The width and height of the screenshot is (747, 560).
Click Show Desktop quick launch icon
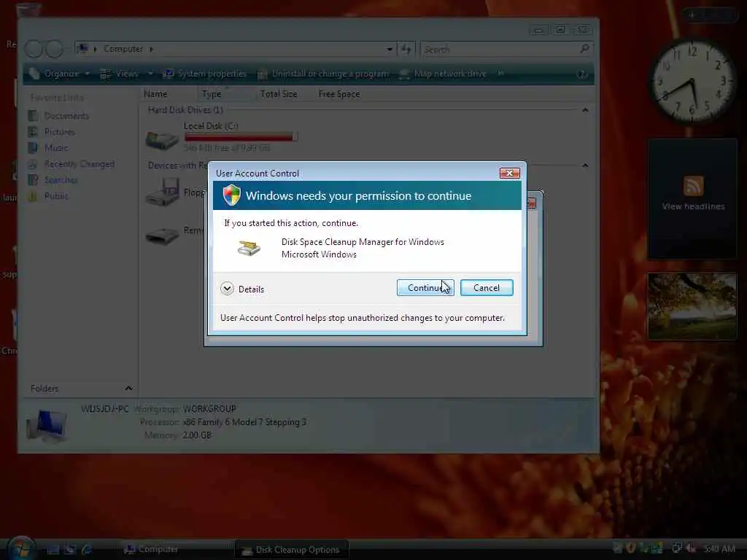click(53, 549)
